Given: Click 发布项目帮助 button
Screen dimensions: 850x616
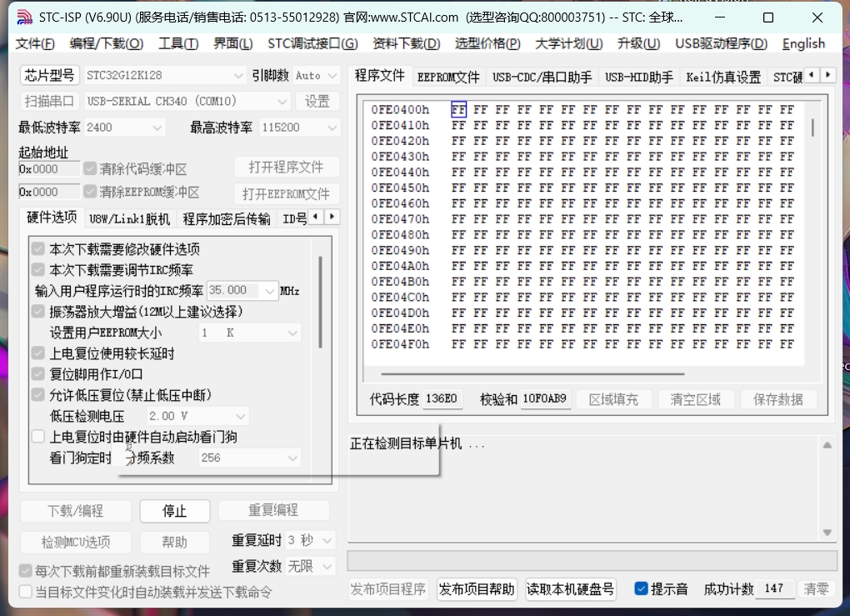Looking at the screenshot, I should point(477,588).
